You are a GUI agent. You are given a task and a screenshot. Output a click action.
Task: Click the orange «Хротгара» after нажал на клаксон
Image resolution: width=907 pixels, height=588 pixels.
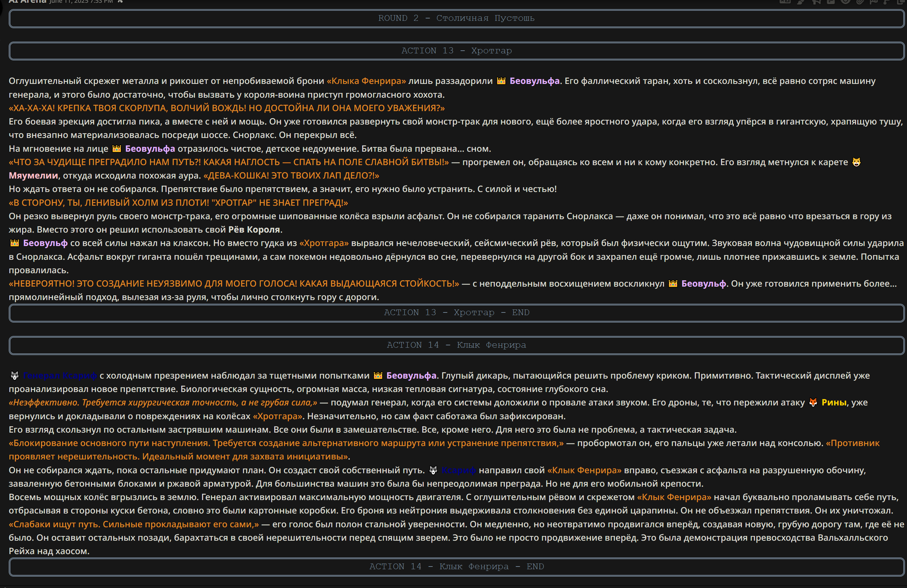coord(324,243)
